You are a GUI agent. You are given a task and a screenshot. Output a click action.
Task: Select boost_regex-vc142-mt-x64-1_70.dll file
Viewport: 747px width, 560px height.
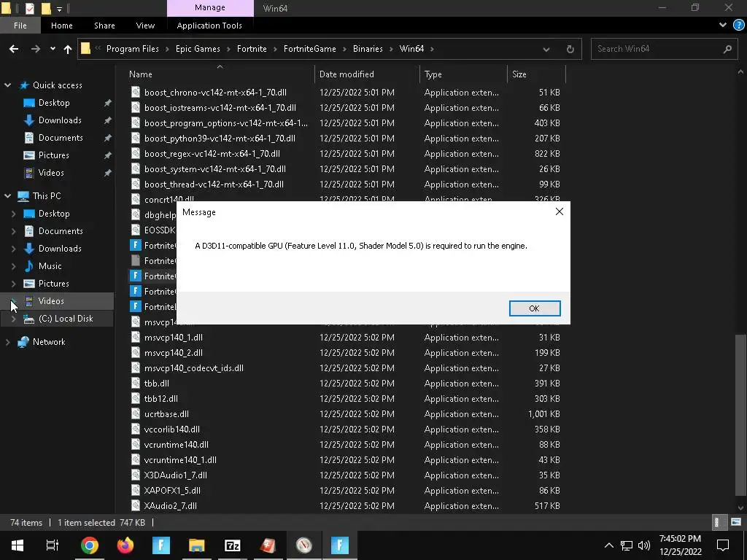[x=212, y=154]
